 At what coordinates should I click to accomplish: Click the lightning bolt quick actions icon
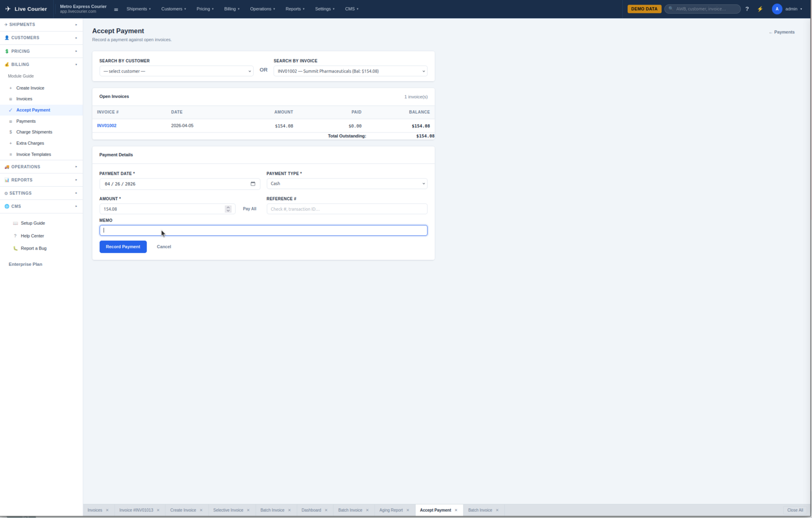(760, 9)
